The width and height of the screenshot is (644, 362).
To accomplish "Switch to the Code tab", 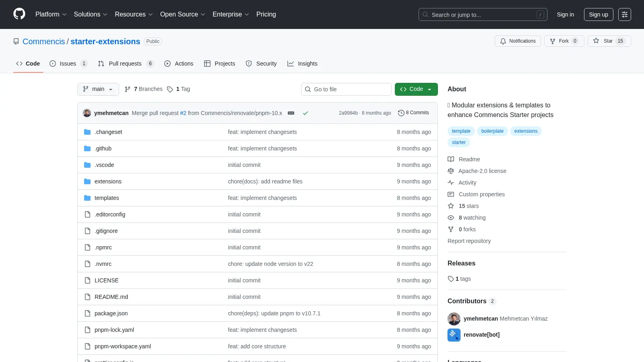I will pyautogui.click(x=28, y=64).
